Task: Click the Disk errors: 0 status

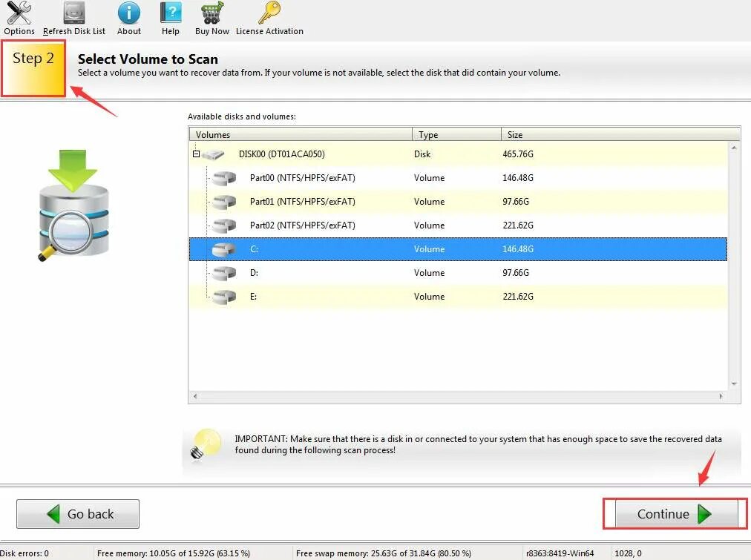Action: click(24, 553)
